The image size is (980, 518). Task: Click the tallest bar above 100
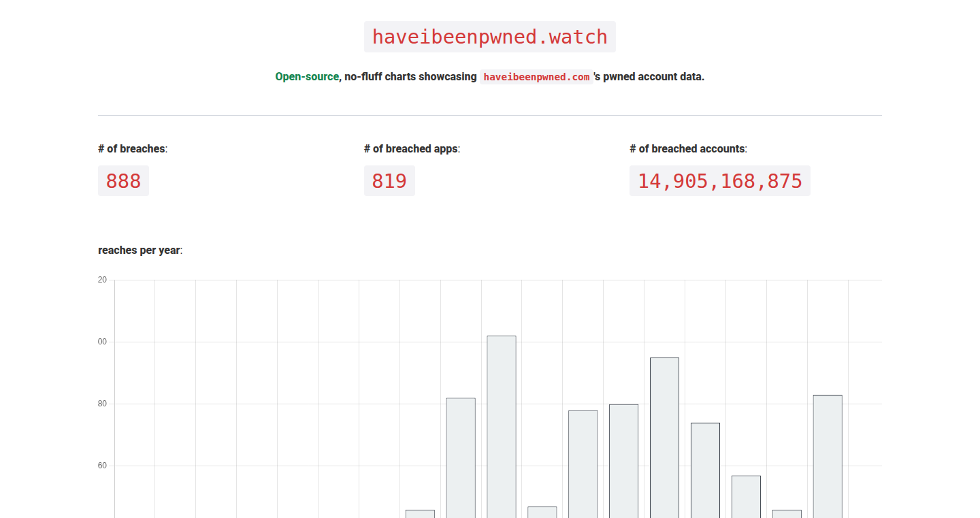point(502,427)
